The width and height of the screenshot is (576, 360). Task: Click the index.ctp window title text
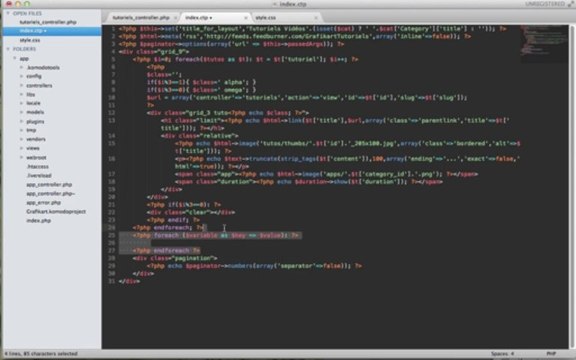pos(293,4)
